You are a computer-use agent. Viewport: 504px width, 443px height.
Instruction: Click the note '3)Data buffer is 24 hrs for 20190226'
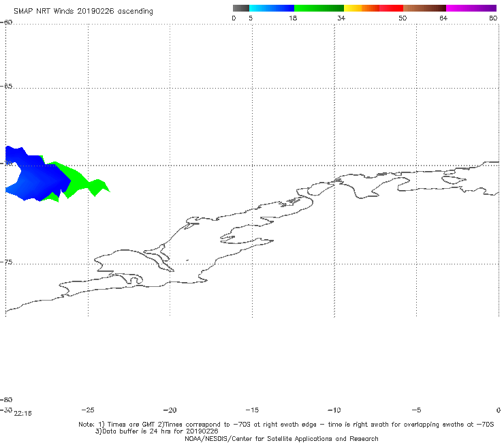click(x=157, y=431)
